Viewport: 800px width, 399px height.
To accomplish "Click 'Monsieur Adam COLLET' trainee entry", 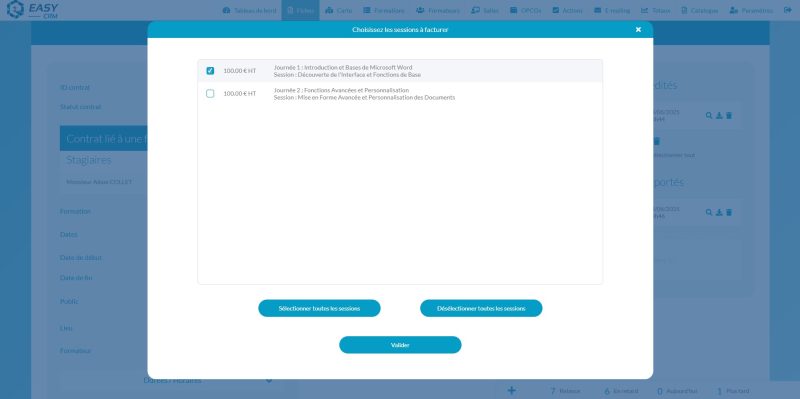I will click(x=99, y=182).
